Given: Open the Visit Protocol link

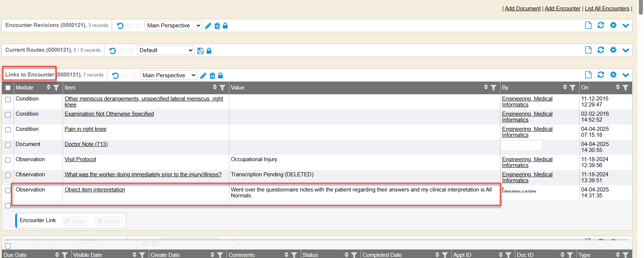Looking at the screenshot, I should 80,159.
